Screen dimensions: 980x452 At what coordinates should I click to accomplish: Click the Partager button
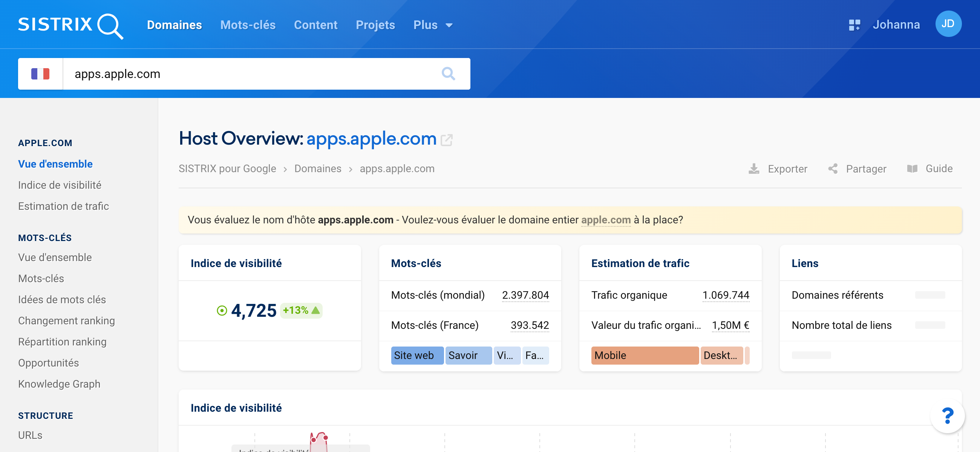tap(857, 169)
